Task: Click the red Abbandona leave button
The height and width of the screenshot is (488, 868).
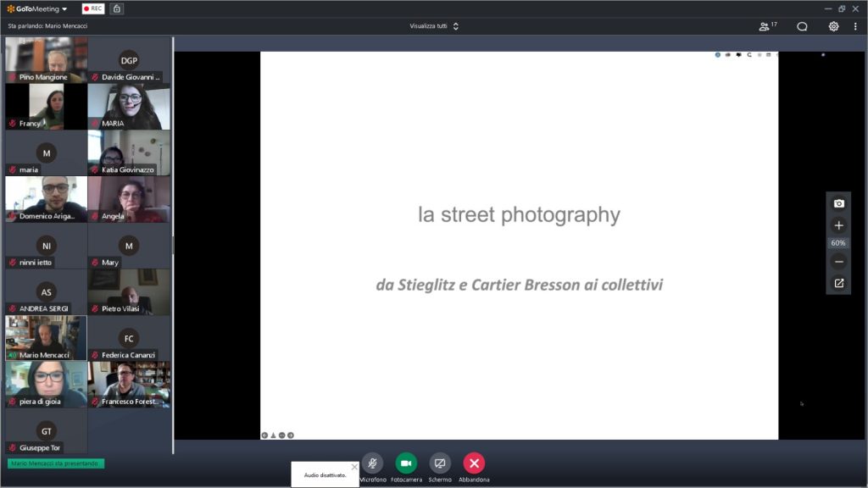Action: coord(474,463)
